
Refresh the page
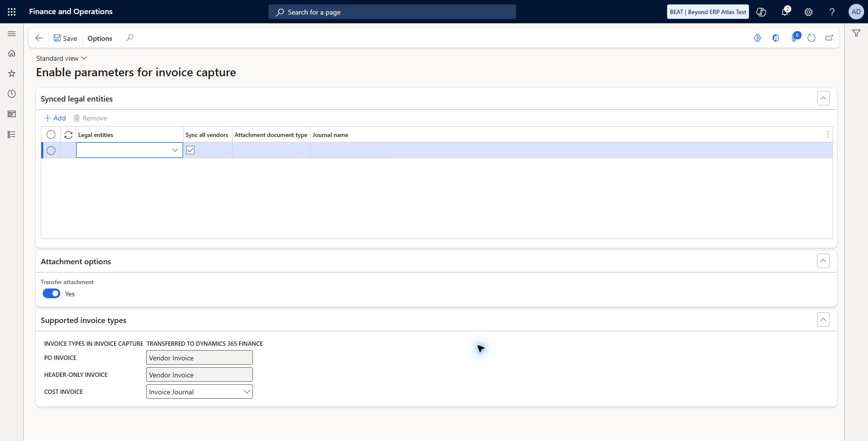(812, 38)
